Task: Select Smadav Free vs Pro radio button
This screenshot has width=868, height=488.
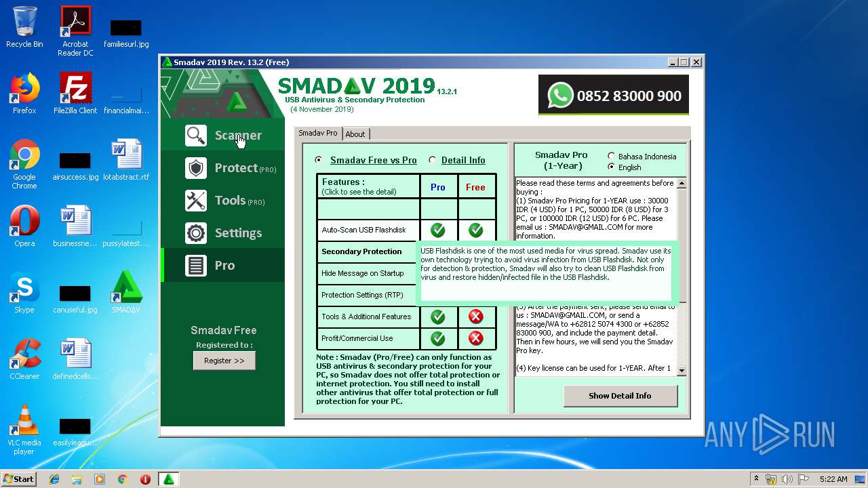Action: (x=319, y=161)
